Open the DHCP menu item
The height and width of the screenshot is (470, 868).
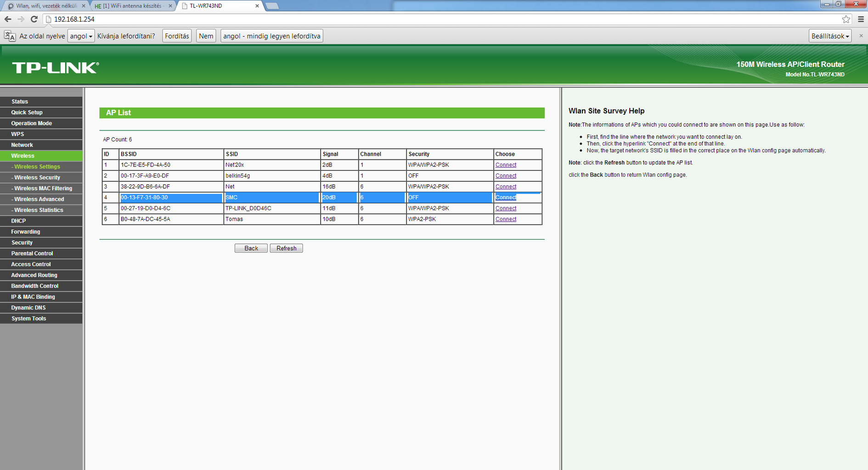pyautogui.click(x=41, y=221)
